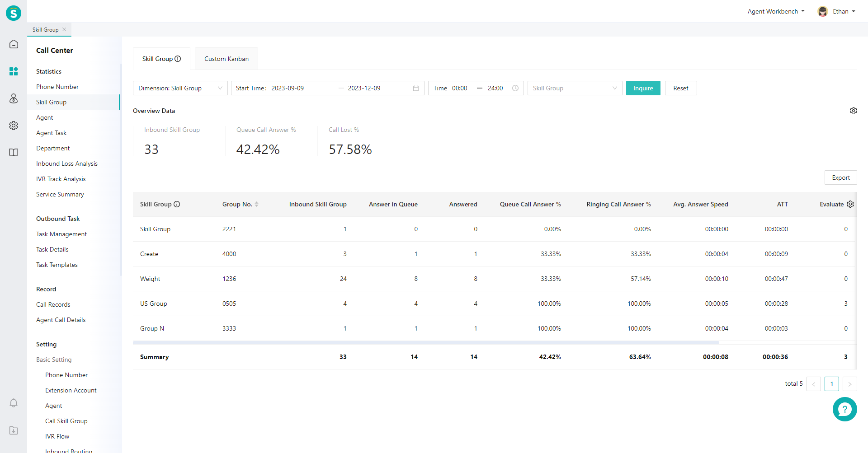Click the info icon on Skill Group tab

click(178, 59)
